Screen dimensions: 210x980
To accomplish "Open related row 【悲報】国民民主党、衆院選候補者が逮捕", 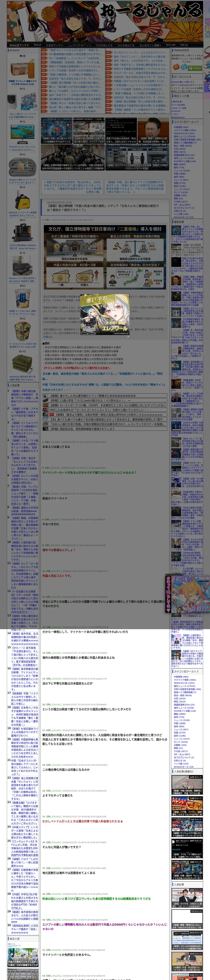I will (105, 428).
